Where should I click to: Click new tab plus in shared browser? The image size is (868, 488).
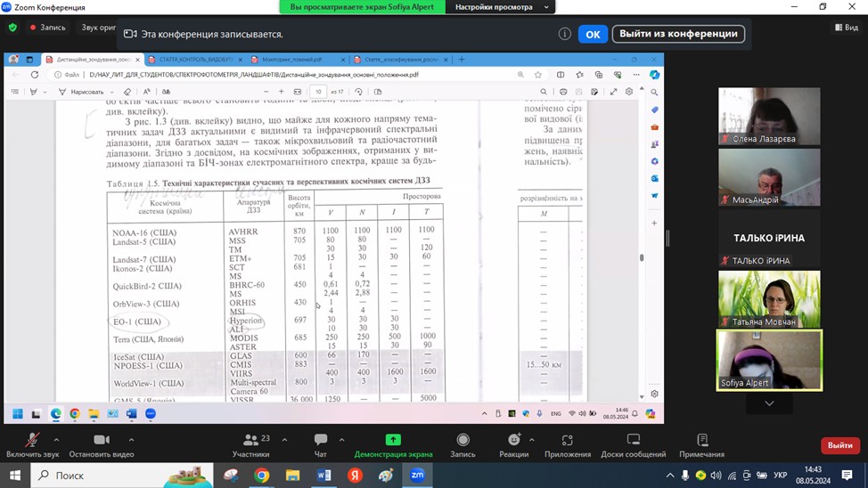pyautogui.click(x=462, y=59)
